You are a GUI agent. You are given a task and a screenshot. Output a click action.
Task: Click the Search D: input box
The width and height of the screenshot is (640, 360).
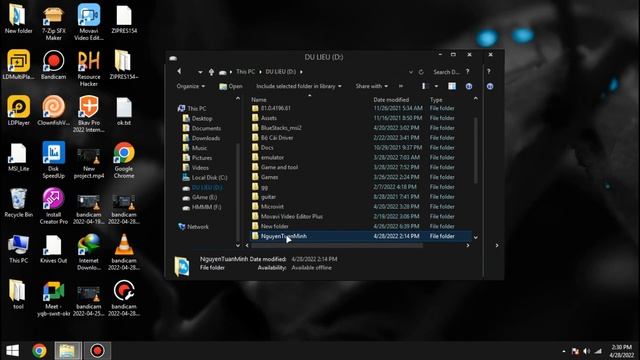click(446, 72)
